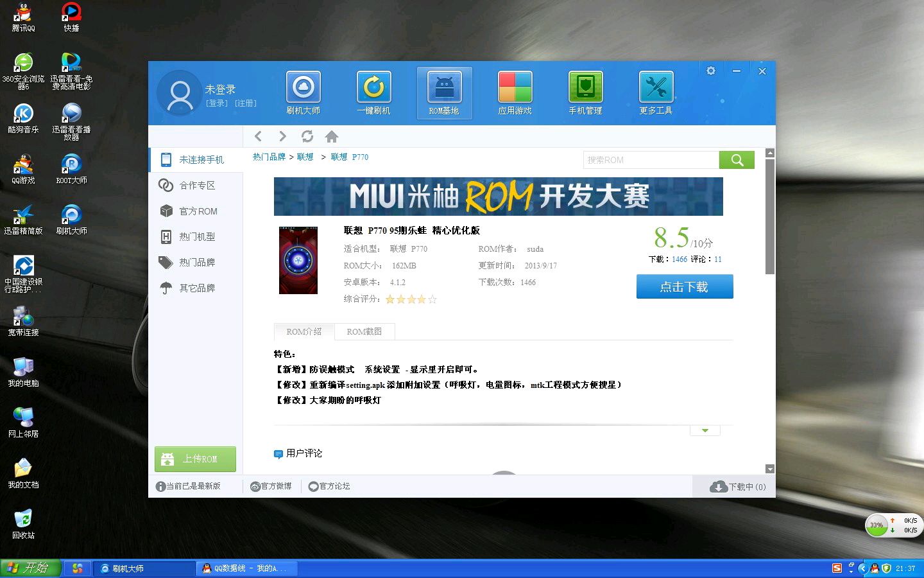Select the 一键刷机 one-click flash icon
The image size is (924, 578).
pos(373,93)
